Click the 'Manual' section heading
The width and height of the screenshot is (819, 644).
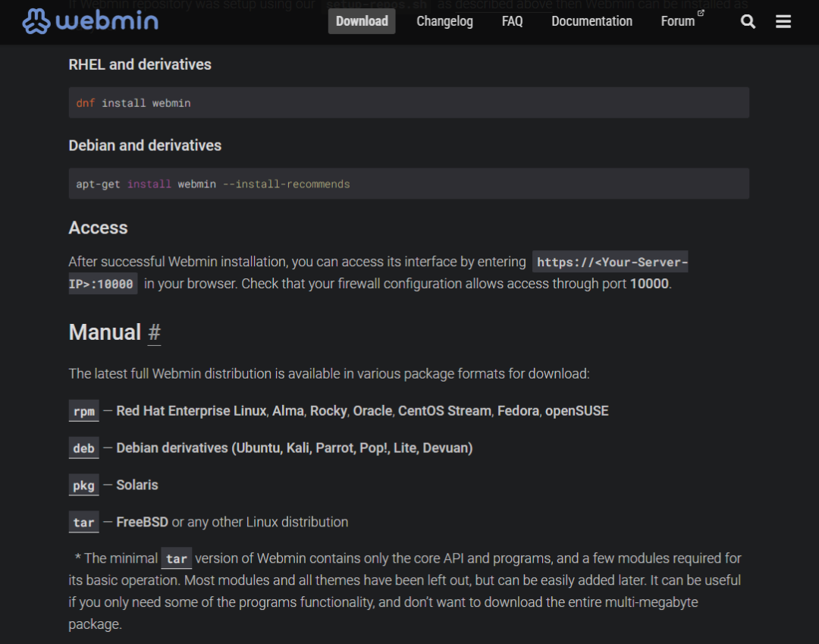105,333
